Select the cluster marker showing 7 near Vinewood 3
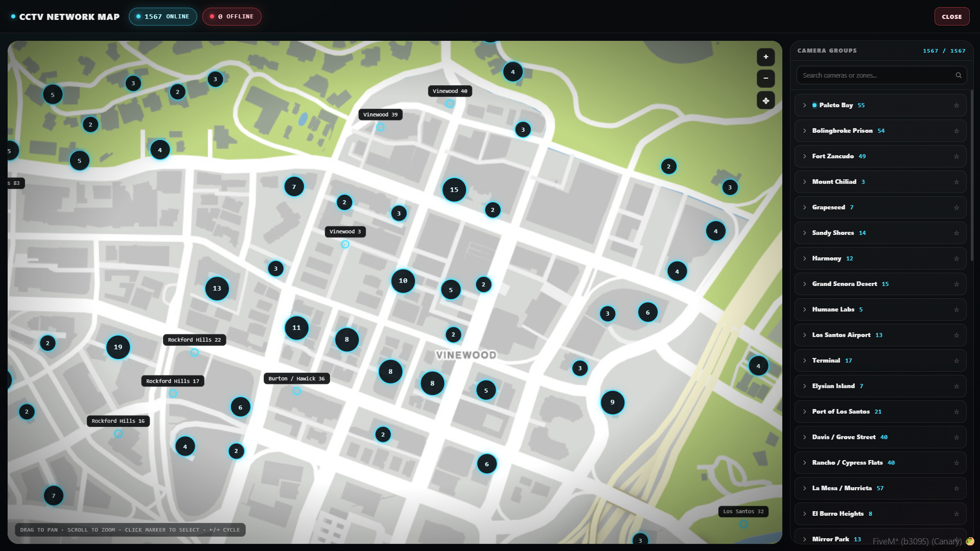The height and width of the screenshot is (551, 980). point(294,187)
